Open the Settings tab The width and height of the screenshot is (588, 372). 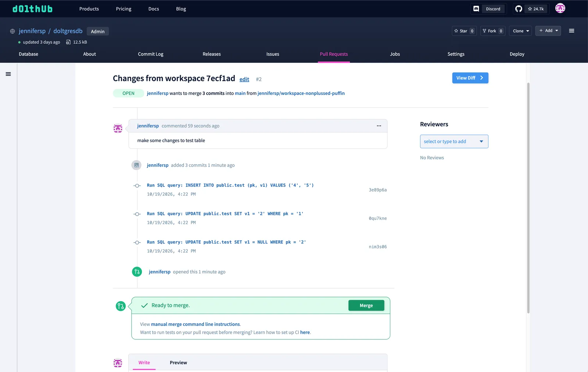(x=456, y=54)
